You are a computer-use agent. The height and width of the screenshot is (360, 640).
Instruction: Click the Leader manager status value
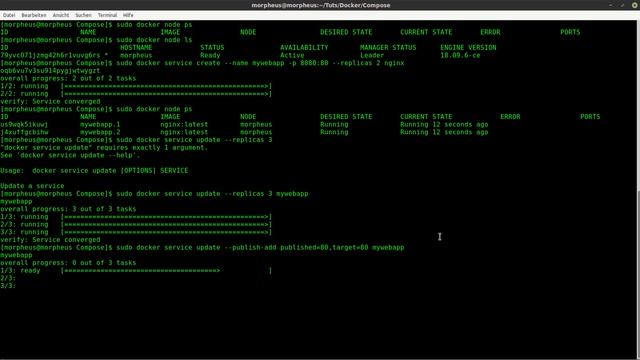(x=372, y=55)
